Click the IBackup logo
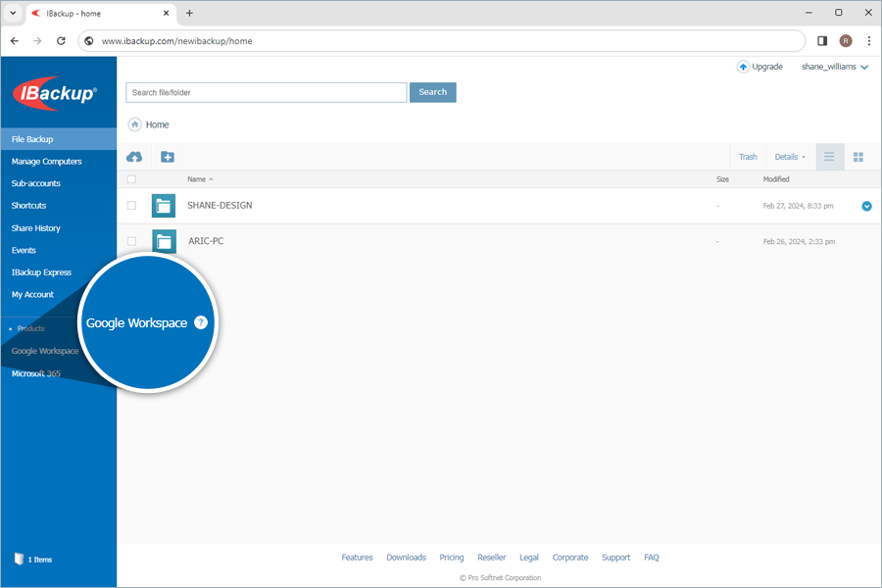882x588 pixels. [55, 94]
